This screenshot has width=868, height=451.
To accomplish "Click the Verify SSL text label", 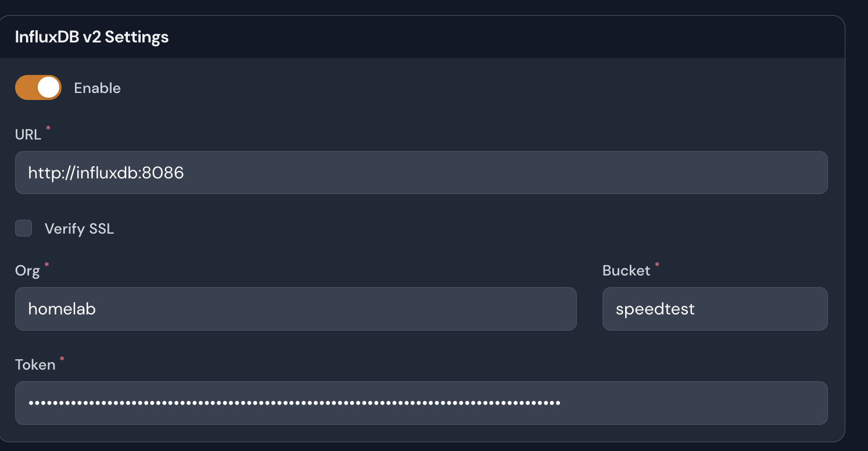I will pos(79,228).
